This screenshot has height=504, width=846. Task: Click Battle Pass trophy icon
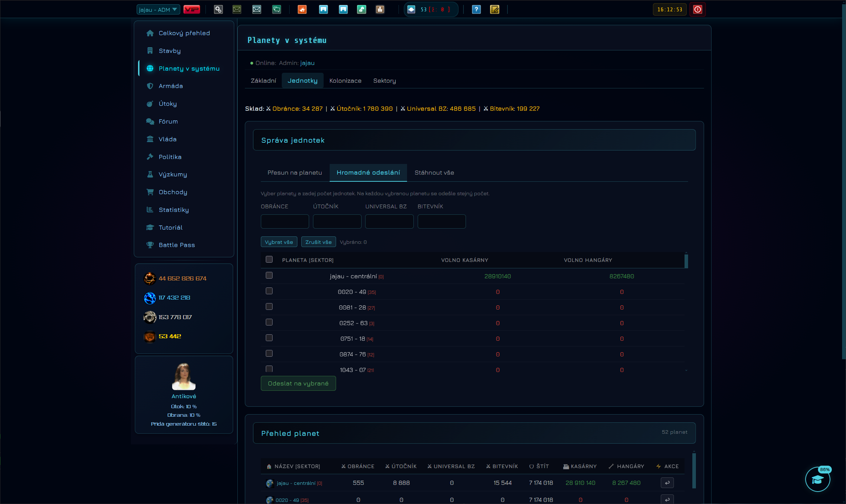coord(150,245)
